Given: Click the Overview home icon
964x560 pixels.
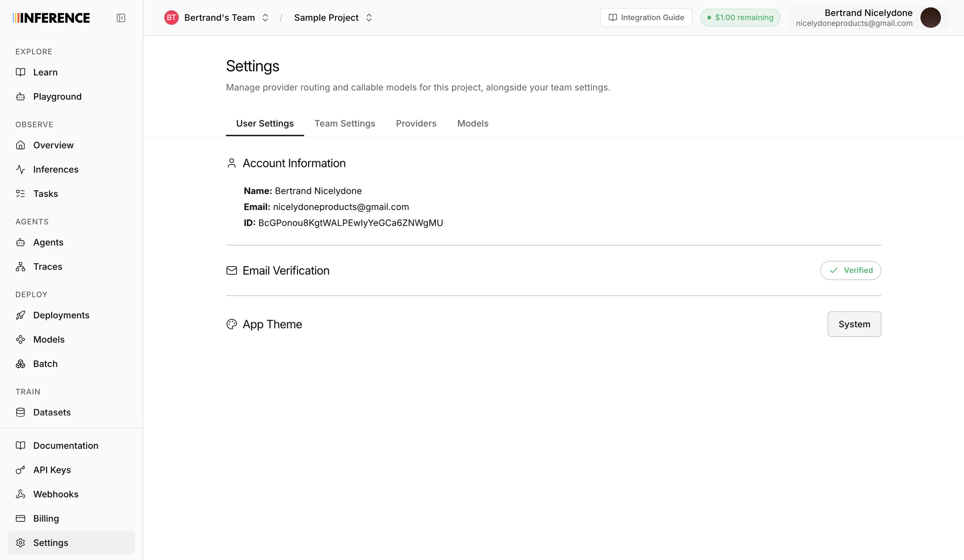Looking at the screenshot, I should 20,145.
